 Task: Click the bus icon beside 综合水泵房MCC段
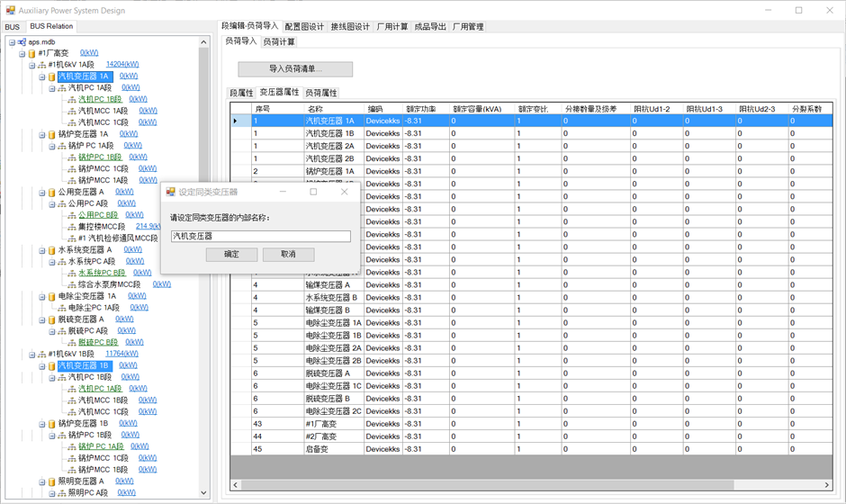[72, 284]
